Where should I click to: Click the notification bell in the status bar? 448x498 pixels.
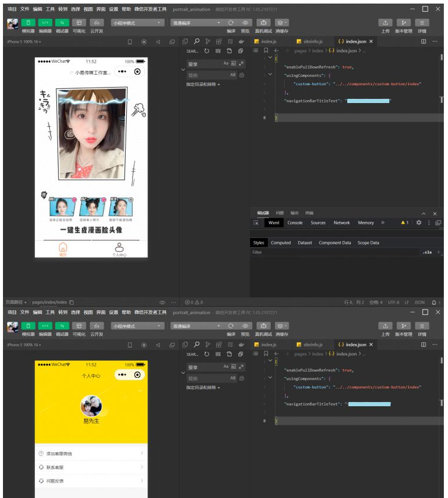point(434,303)
